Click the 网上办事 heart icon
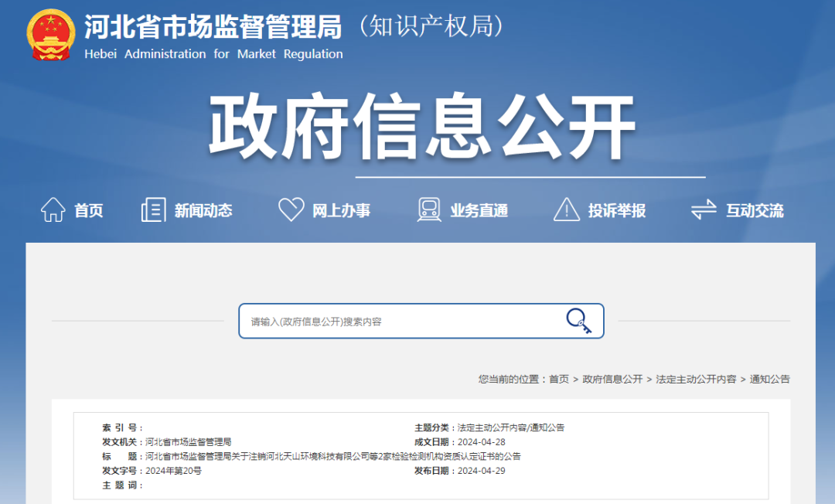This screenshot has width=835, height=504. (291, 209)
